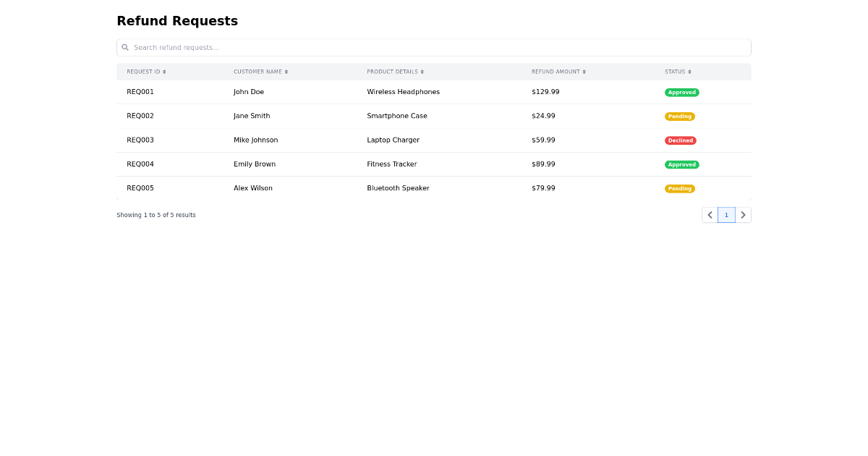Click Approved badge for REQ001
868x456 pixels.
(681, 93)
